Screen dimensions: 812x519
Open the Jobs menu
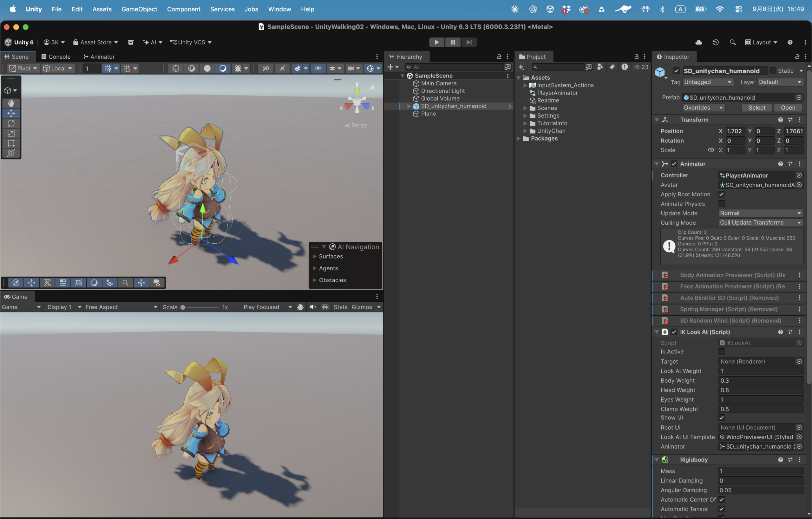[251, 9]
